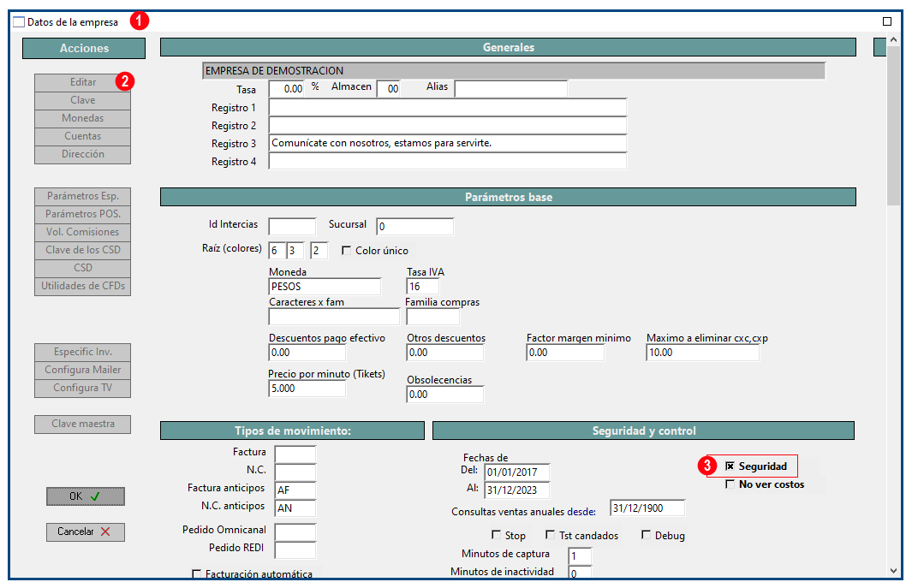This screenshot has width=912, height=588.
Task: Open Configura TV
Action: [x=82, y=388]
